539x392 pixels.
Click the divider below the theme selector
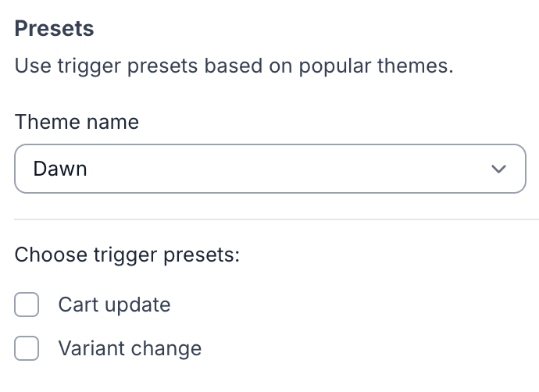pyautogui.click(x=269, y=219)
